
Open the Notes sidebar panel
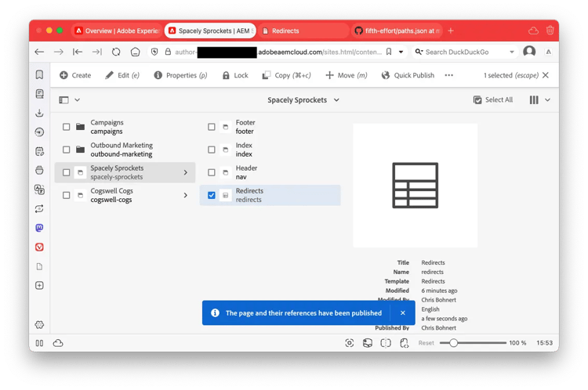(x=39, y=151)
